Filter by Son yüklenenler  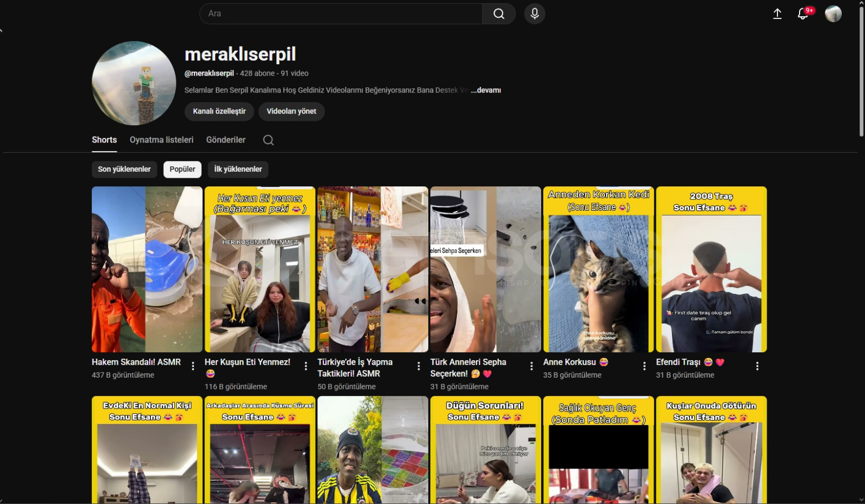124,169
